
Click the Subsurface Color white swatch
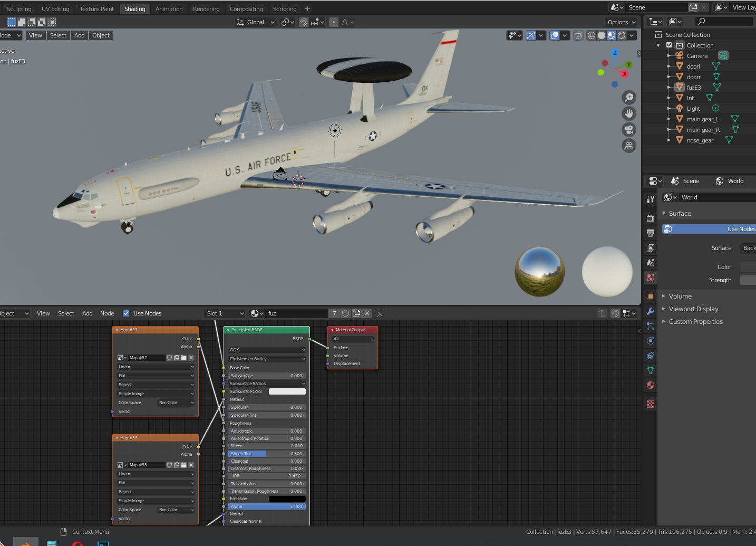(x=287, y=391)
